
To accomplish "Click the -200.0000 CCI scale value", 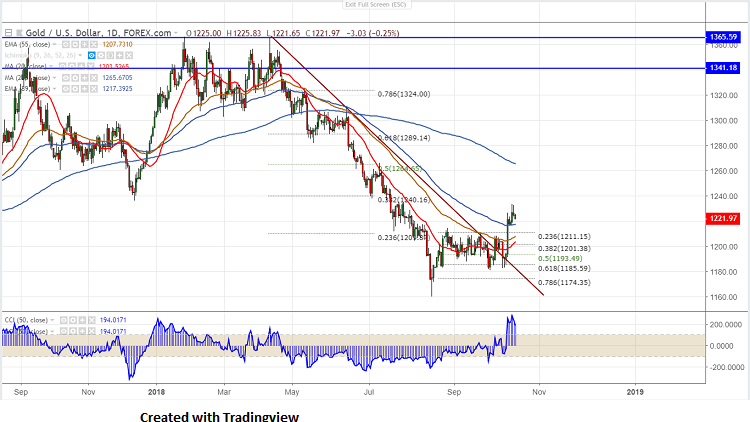I will coord(726,367).
